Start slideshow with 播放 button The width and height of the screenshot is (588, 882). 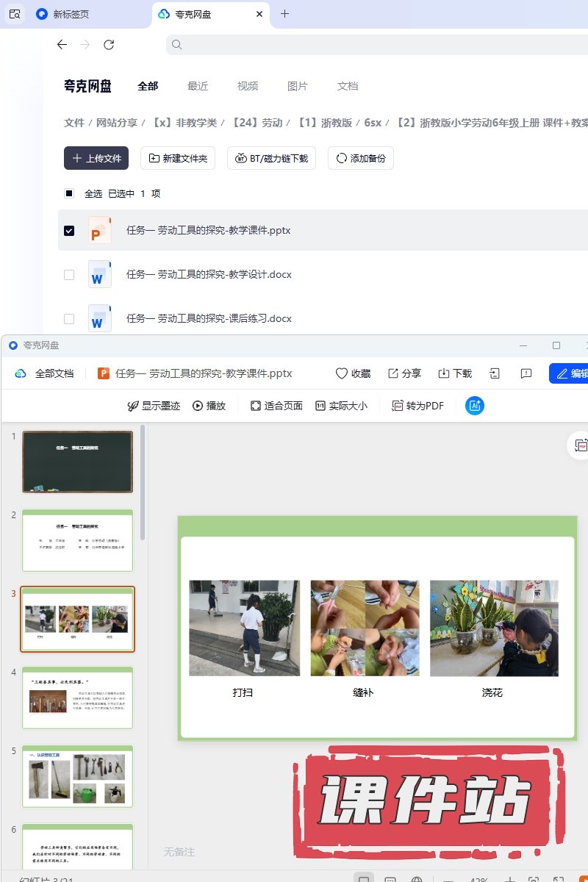click(209, 406)
